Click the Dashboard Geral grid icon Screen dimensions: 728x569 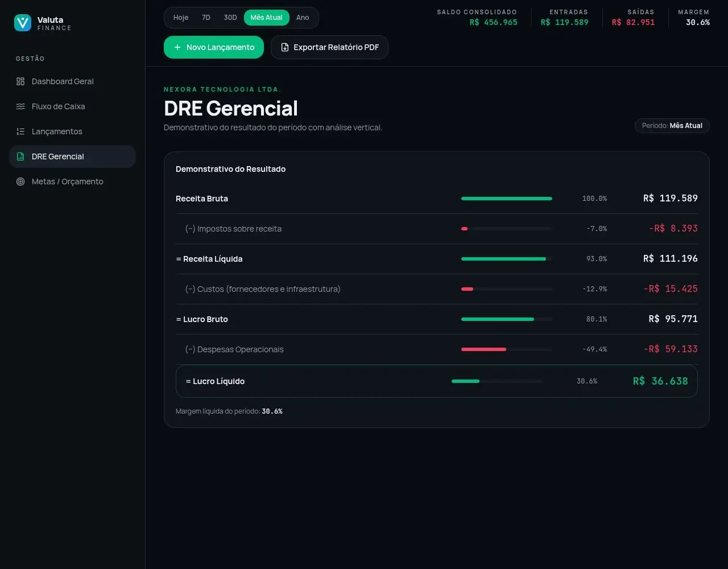pos(20,81)
